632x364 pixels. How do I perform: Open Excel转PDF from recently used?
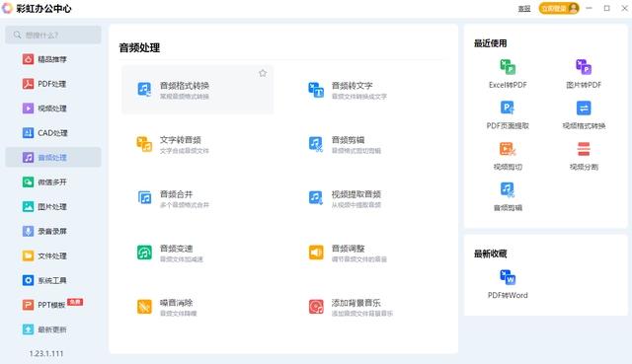[508, 74]
